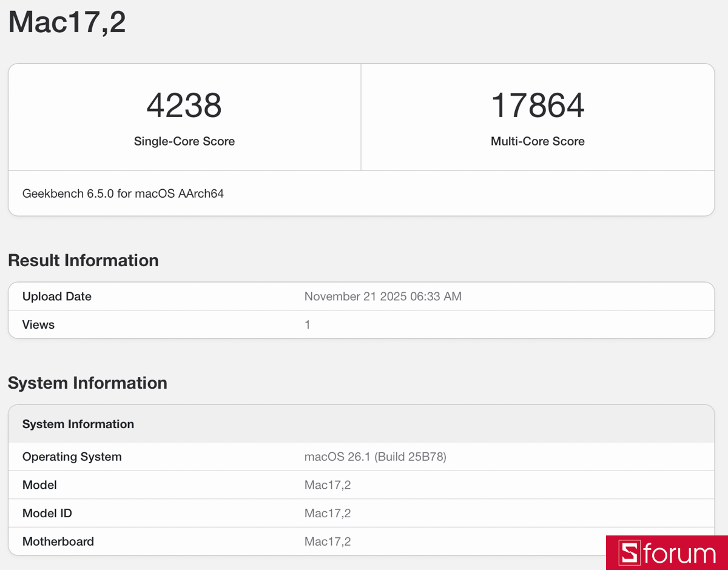Click the large System Information section heading

87,383
